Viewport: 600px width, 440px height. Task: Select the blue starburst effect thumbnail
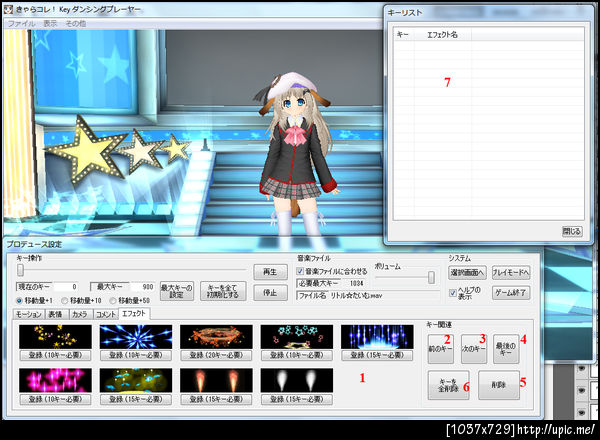coord(136,337)
